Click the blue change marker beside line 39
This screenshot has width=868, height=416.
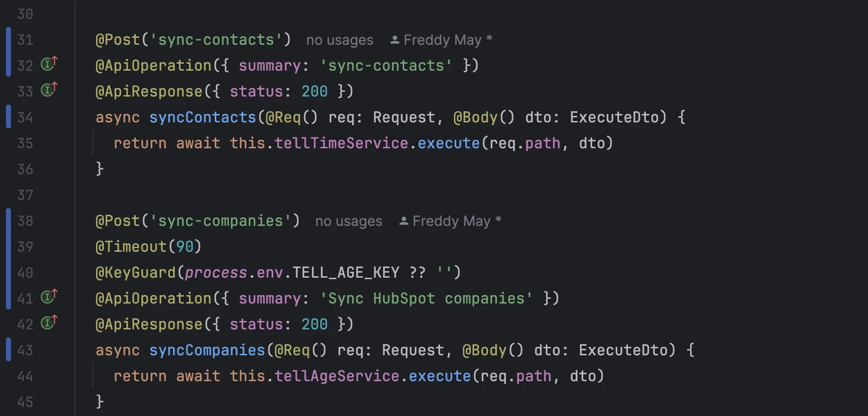8,247
